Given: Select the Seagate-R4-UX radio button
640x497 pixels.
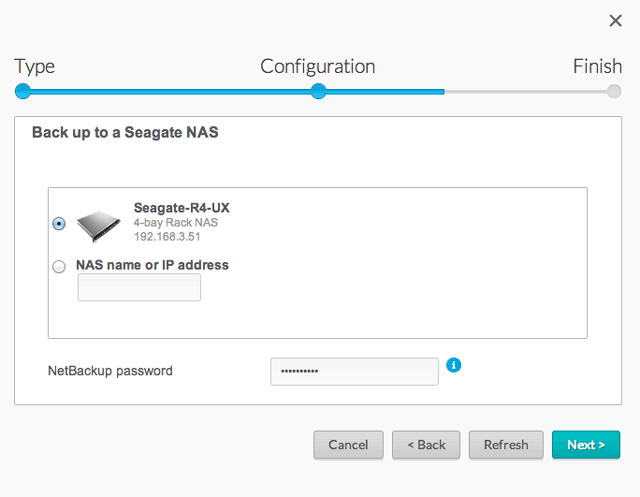Looking at the screenshot, I should [59, 224].
